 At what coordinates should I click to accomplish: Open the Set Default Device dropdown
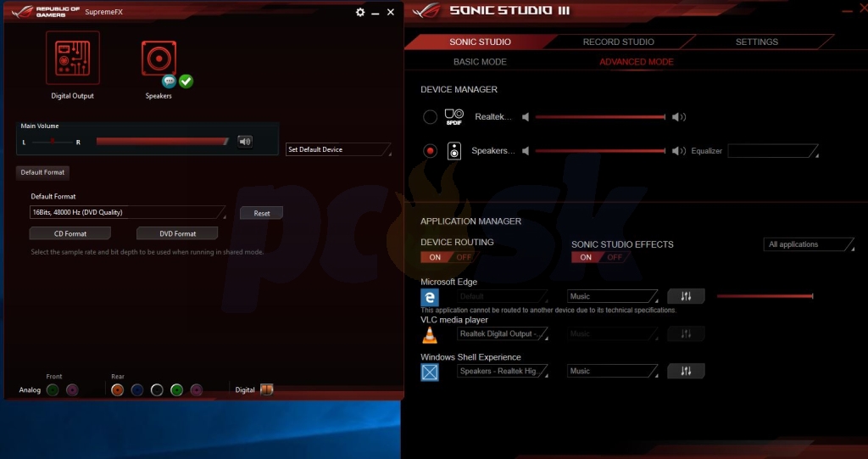point(338,149)
